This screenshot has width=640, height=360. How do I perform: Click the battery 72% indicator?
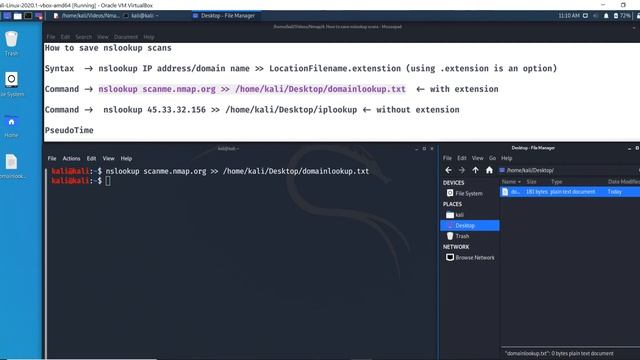[x=622, y=16]
